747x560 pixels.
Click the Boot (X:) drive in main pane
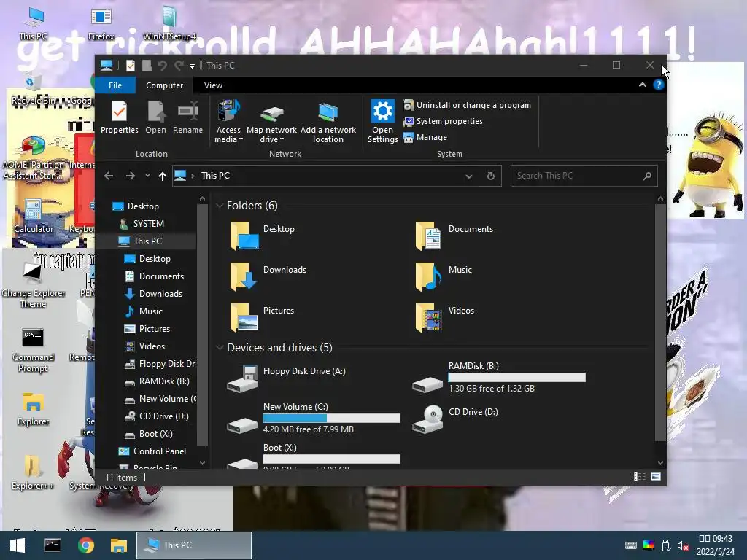tap(314, 456)
